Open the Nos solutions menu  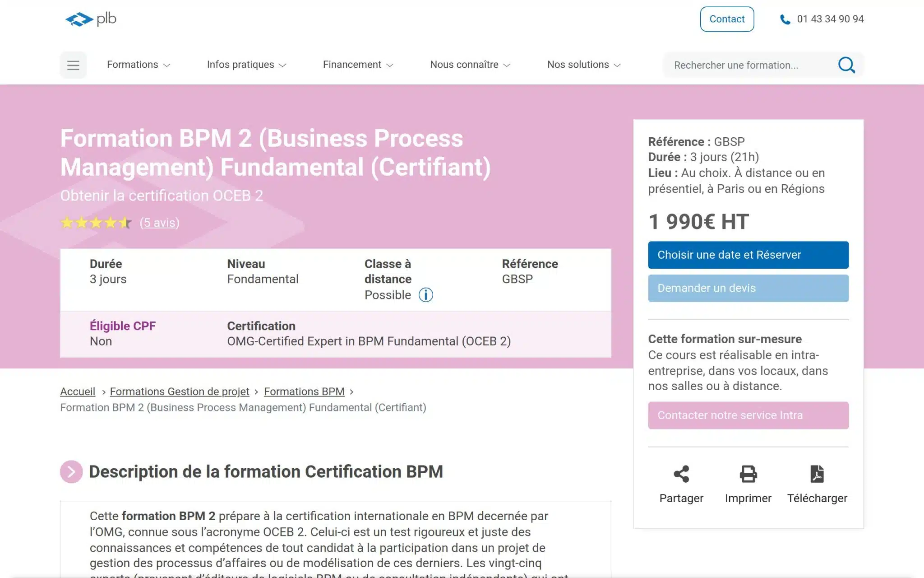pyautogui.click(x=583, y=65)
